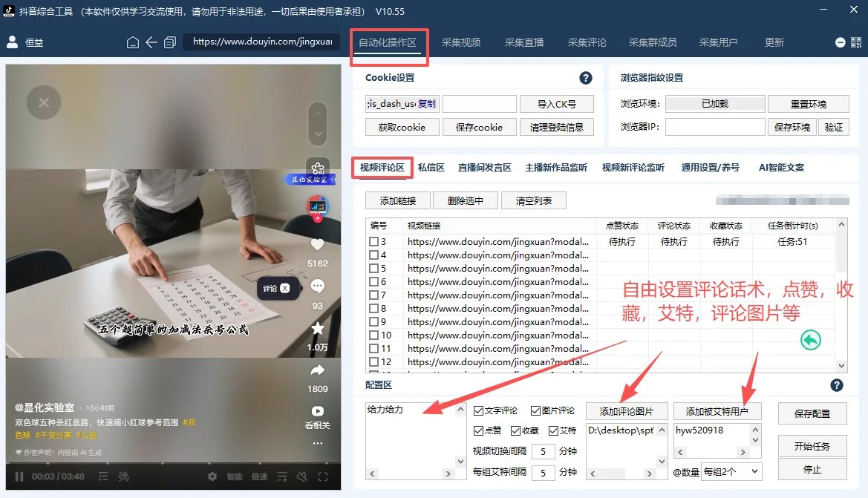Go back using the left arrow icon
The width and height of the screenshot is (868, 498).
[x=151, y=42]
